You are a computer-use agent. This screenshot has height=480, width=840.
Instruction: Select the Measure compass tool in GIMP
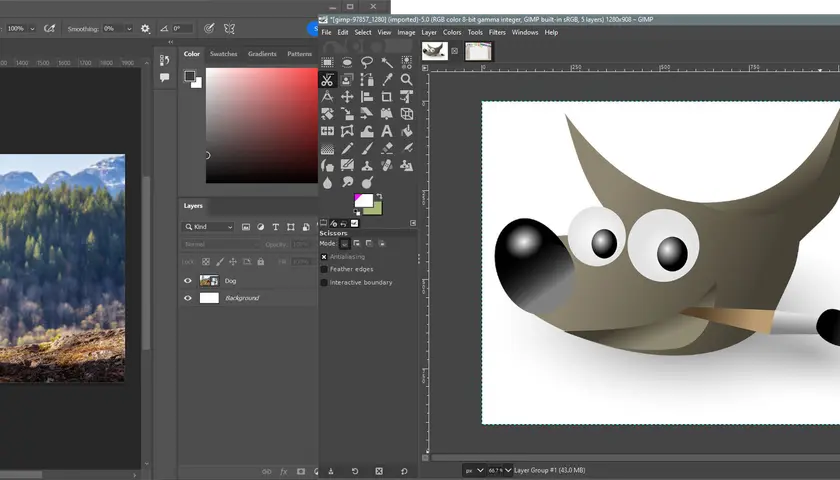tap(327, 97)
